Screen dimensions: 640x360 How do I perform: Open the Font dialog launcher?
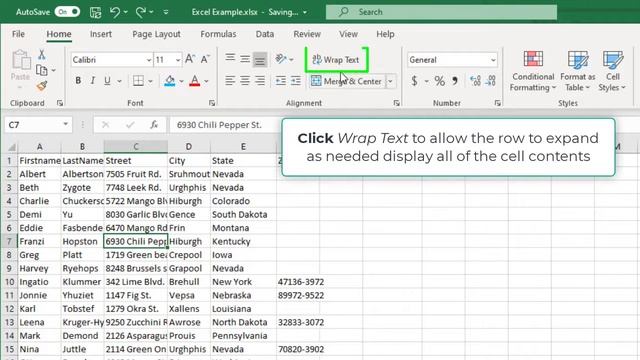click(x=212, y=103)
